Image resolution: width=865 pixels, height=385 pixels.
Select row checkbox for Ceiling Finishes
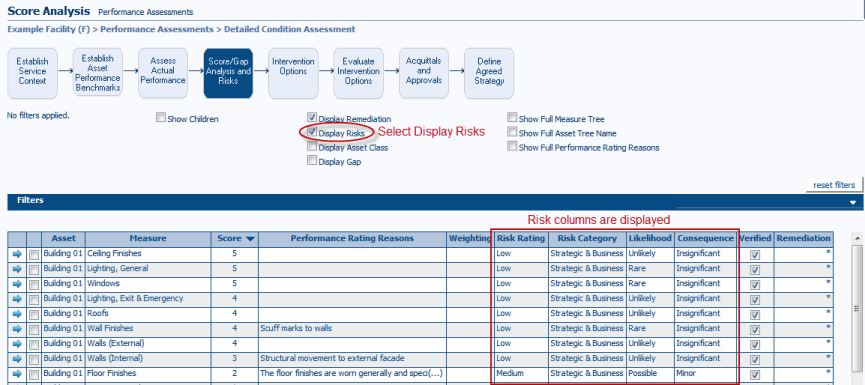click(34, 255)
